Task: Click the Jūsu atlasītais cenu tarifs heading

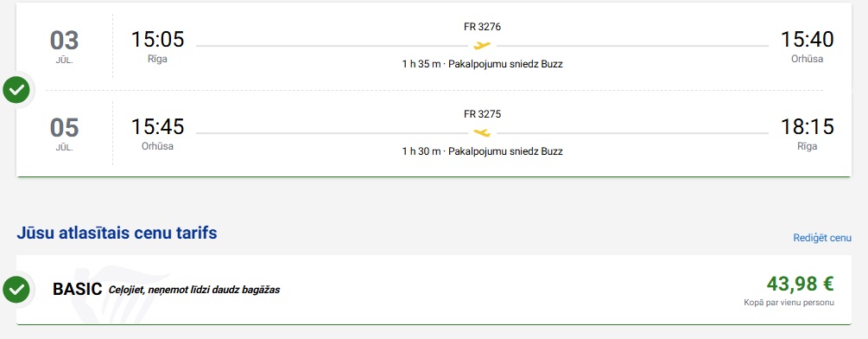Action: 117,233
